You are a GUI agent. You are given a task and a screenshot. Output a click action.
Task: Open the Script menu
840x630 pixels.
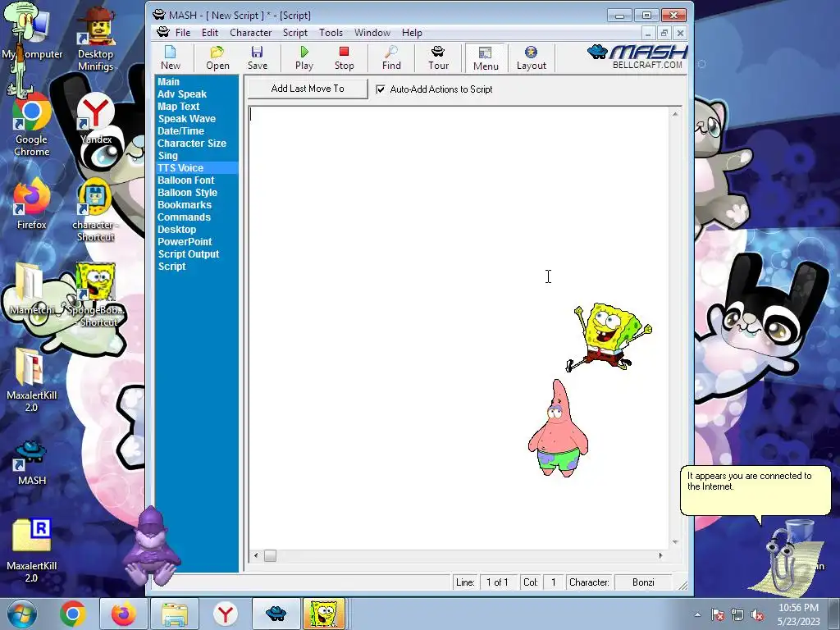pos(295,33)
